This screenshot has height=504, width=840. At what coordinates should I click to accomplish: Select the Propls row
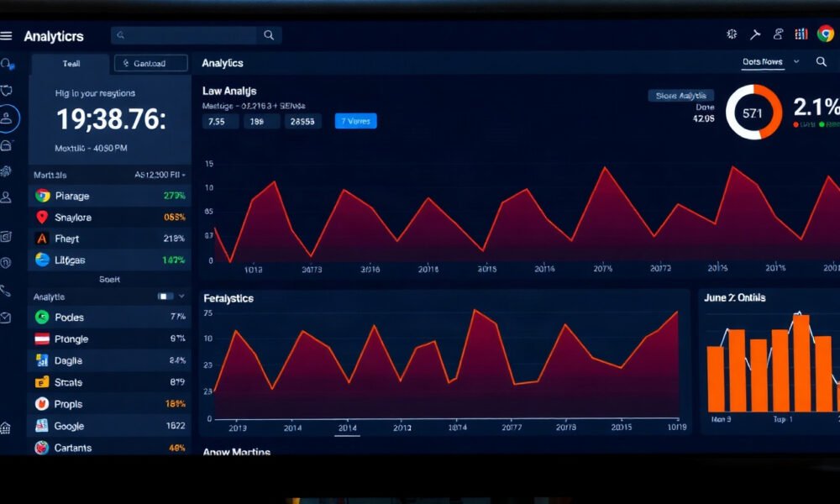109,404
